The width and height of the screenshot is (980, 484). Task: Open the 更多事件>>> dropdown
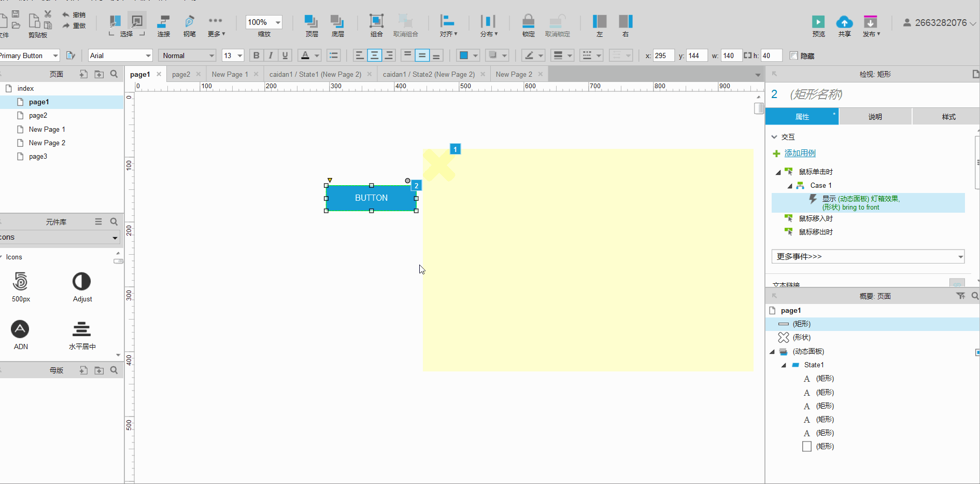point(868,256)
